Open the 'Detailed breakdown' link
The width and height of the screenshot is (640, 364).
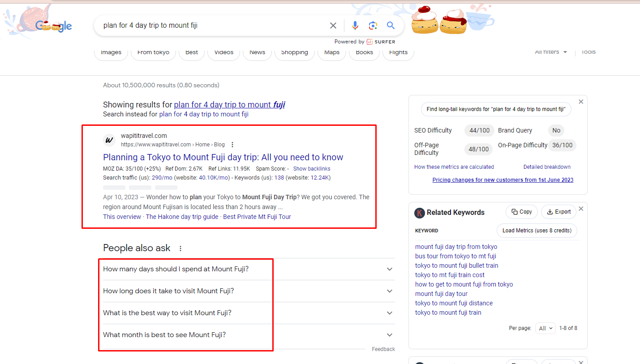[547, 167]
